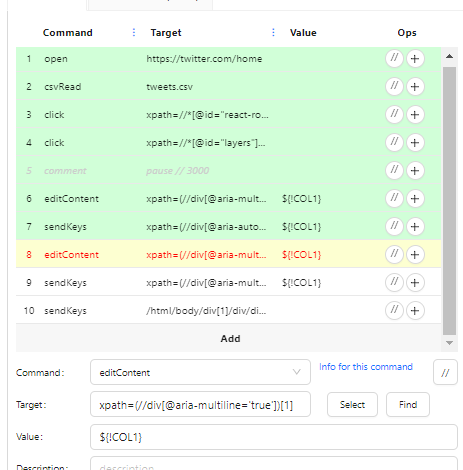Open Info for this command link

[x=366, y=367]
